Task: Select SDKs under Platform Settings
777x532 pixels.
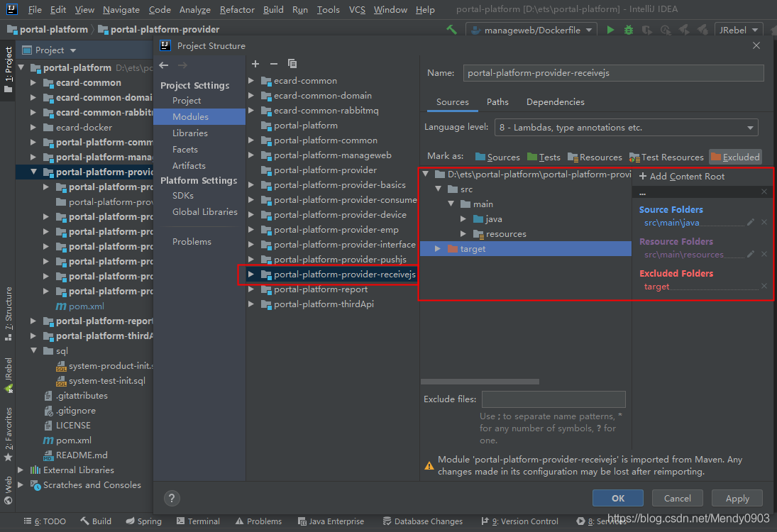Action: point(183,195)
